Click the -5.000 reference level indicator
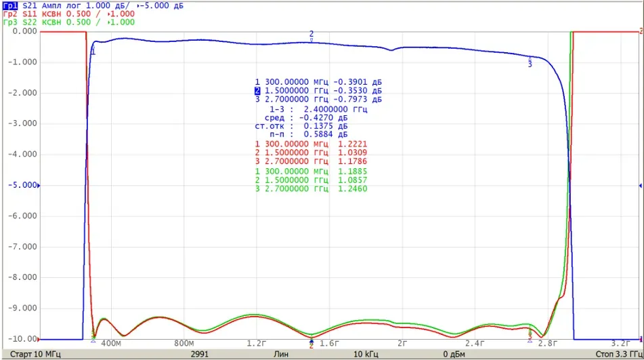Image resolution: width=644 pixels, height=360 pixels. pyautogui.click(x=24, y=185)
